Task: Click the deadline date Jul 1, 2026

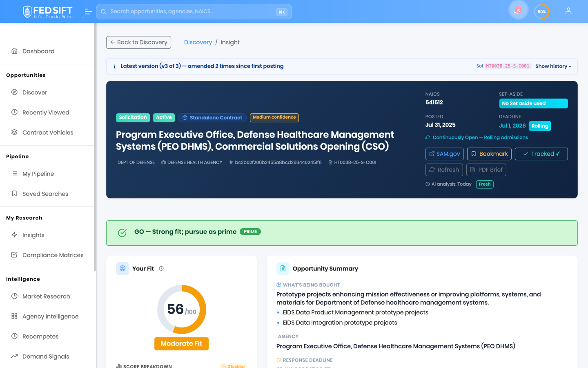Action: click(512, 126)
